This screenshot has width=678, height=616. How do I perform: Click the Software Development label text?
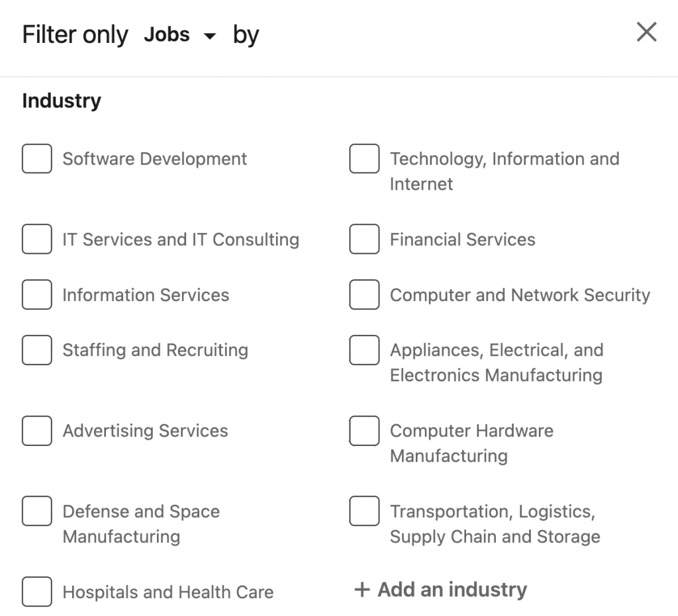pyautogui.click(x=154, y=159)
